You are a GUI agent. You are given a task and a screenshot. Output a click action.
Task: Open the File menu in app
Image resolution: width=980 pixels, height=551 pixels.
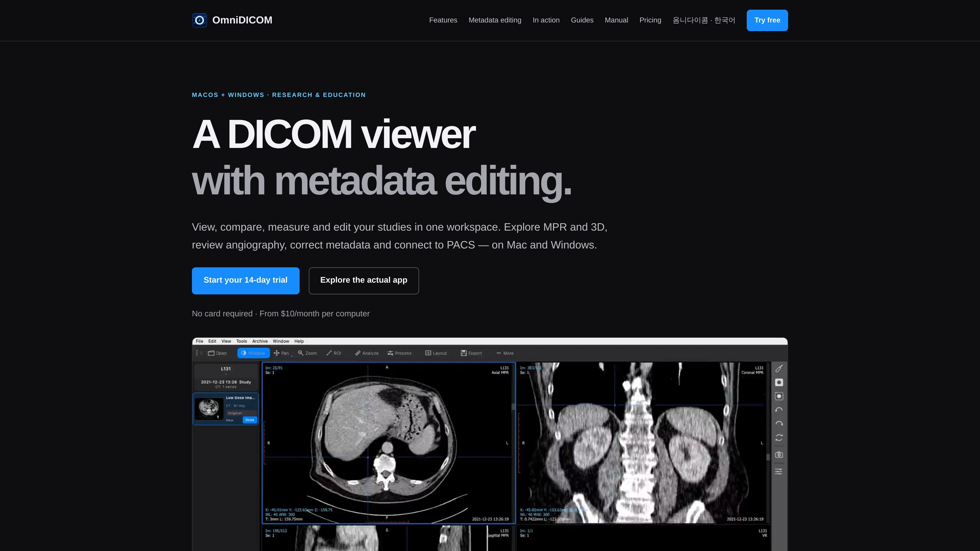pyautogui.click(x=199, y=341)
